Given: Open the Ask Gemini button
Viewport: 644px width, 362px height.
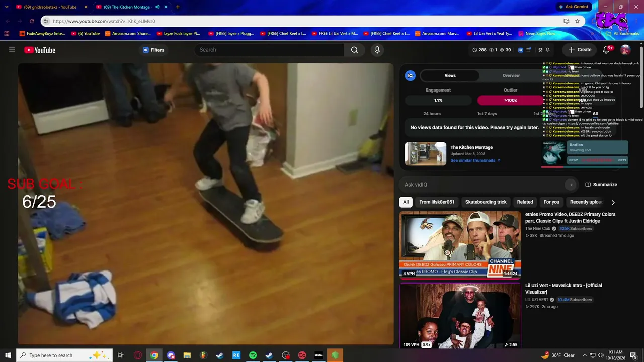Looking at the screenshot, I should click(x=573, y=7).
